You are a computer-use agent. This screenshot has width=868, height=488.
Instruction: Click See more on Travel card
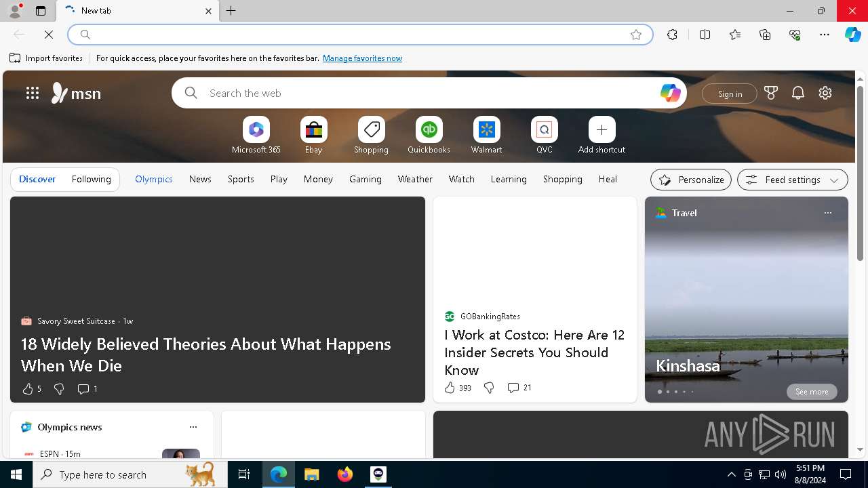(x=812, y=392)
